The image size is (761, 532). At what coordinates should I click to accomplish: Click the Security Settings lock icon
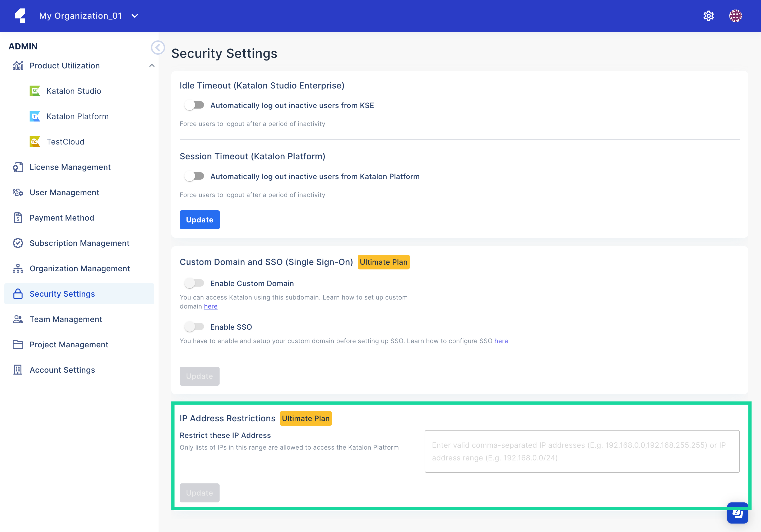pyautogui.click(x=18, y=294)
